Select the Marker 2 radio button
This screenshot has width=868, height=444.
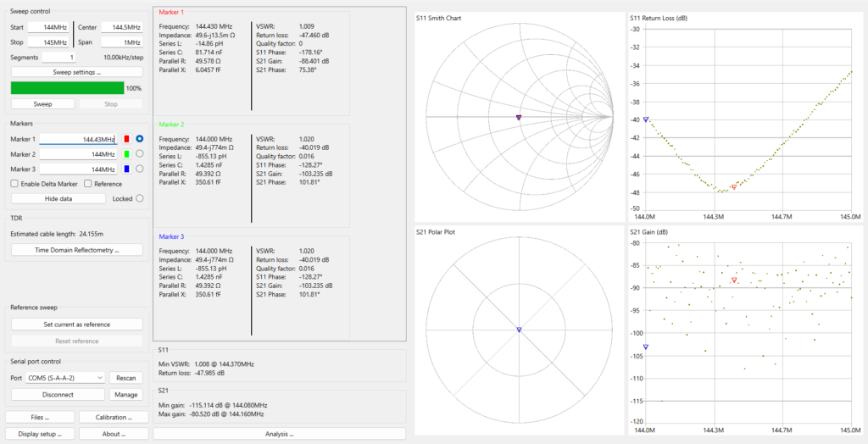click(139, 154)
